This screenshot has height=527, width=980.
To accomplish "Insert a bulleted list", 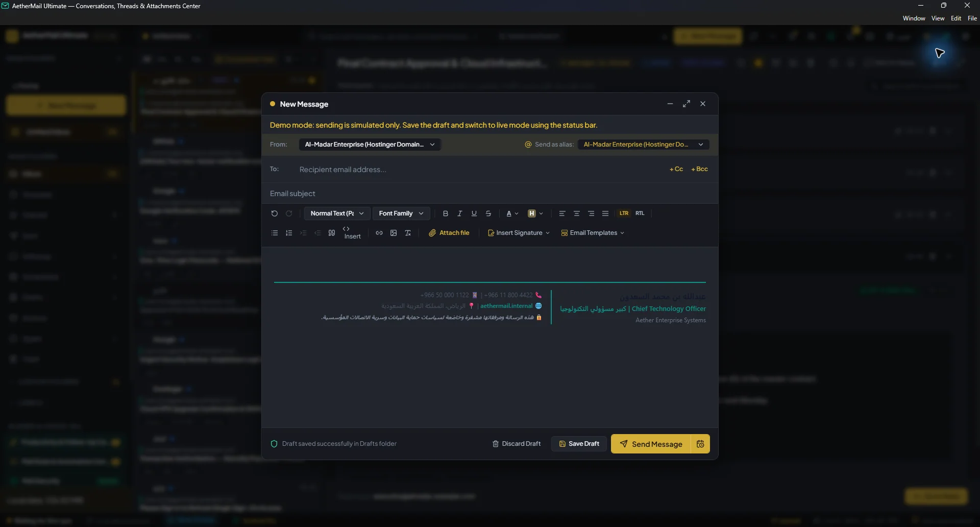I will tap(275, 233).
